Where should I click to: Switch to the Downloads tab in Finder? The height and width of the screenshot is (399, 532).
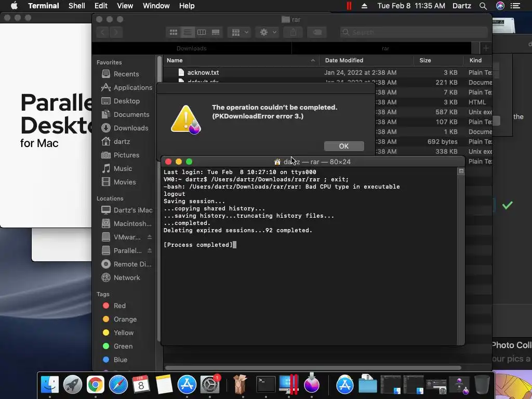coord(192,48)
